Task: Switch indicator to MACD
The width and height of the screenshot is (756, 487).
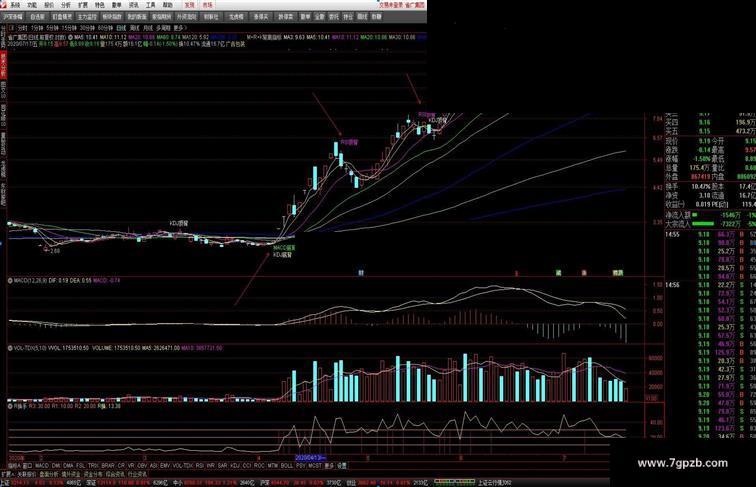Action: [x=42, y=466]
